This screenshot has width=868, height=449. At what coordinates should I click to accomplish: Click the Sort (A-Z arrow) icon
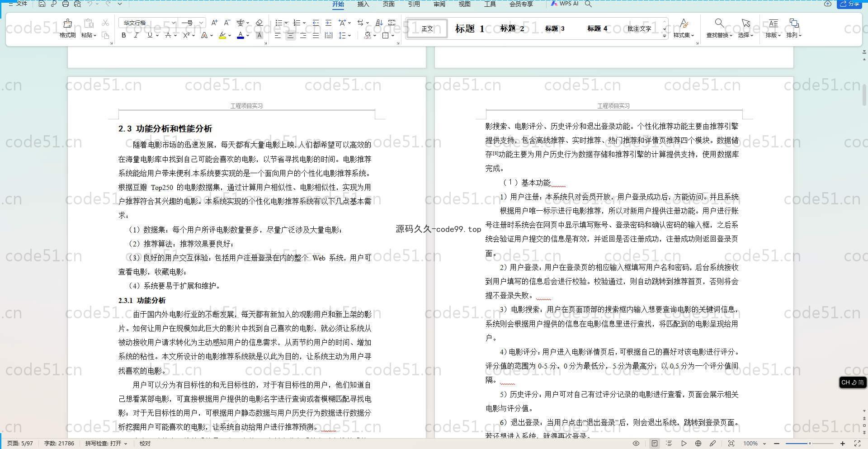(379, 23)
